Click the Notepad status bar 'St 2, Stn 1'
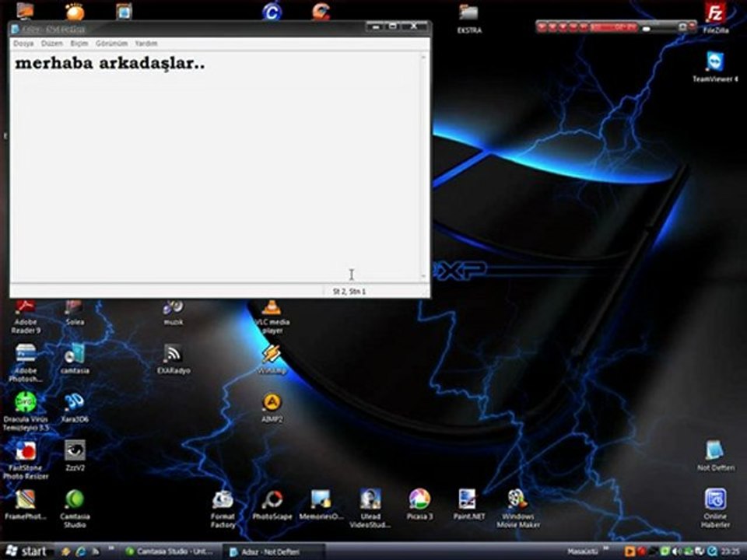The width and height of the screenshot is (747, 560). tap(349, 291)
